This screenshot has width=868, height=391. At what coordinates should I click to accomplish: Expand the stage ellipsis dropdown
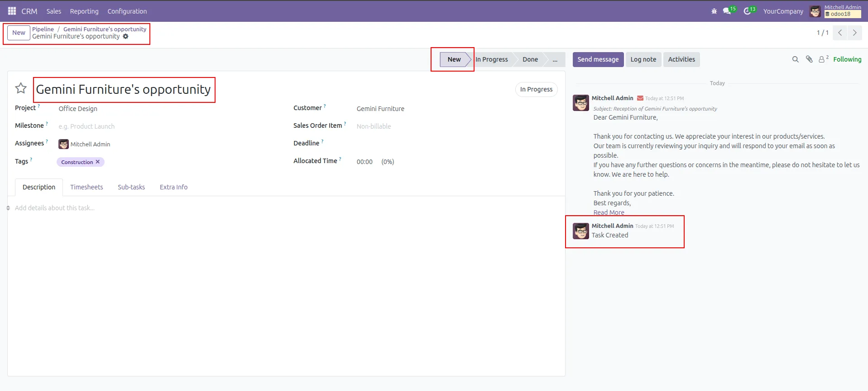[555, 59]
